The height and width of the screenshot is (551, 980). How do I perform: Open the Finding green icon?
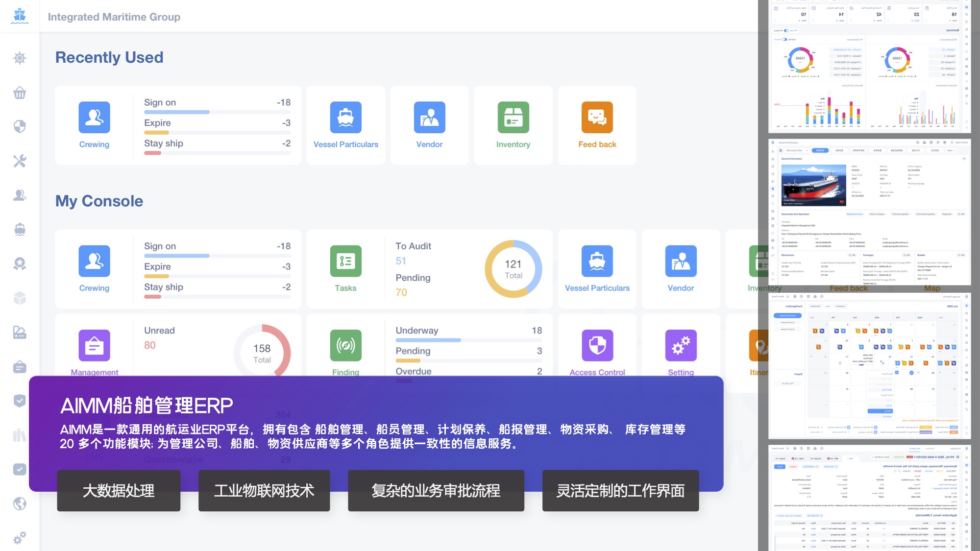pyautogui.click(x=346, y=345)
